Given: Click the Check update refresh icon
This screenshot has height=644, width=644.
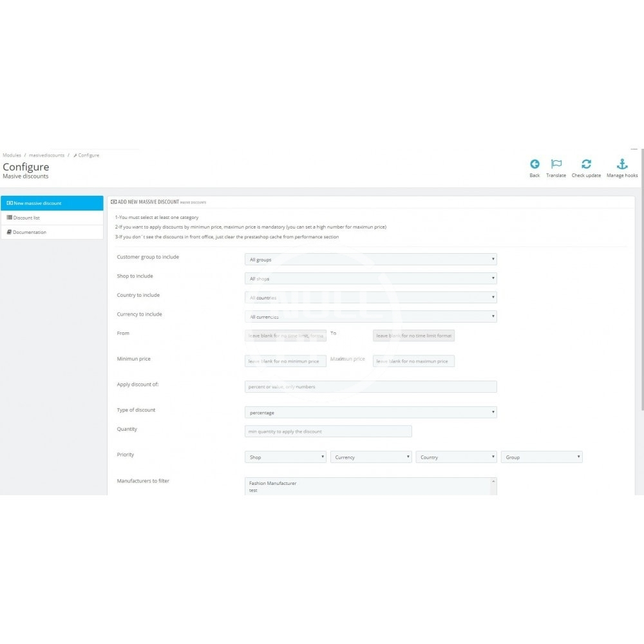Looking at the screenshot, I should click(x=586, y=164).
